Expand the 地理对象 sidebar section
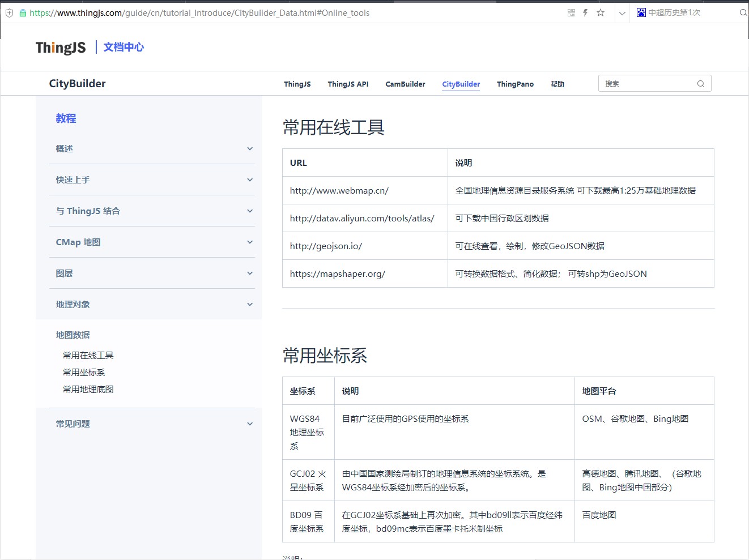The width and height of the screenshot is (749, 560). click(152, 305)
